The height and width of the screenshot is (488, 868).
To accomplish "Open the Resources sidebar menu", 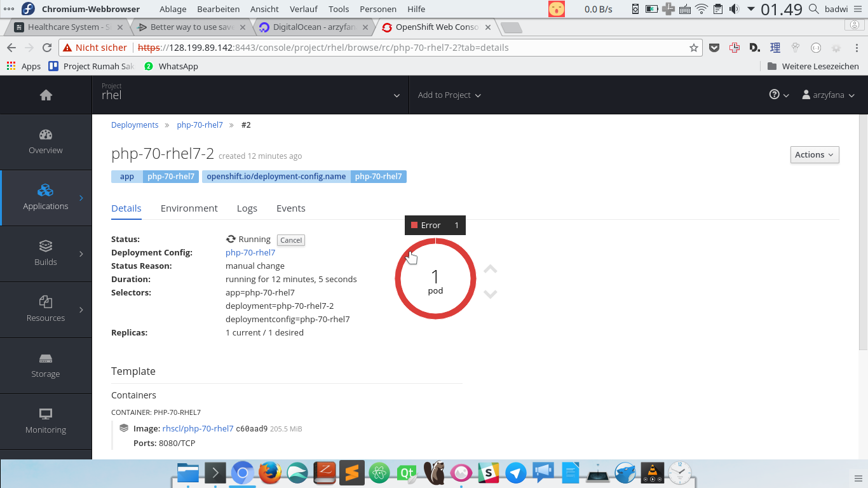I will pos(46,309).
